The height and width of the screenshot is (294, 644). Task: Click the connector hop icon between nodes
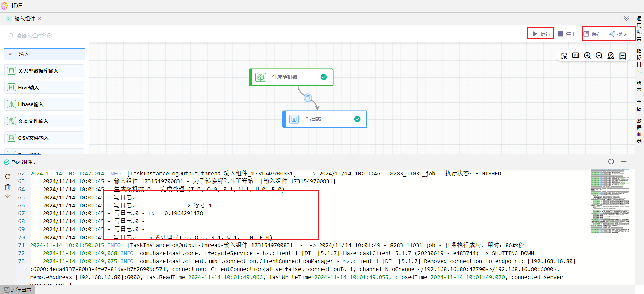point(308,98)
